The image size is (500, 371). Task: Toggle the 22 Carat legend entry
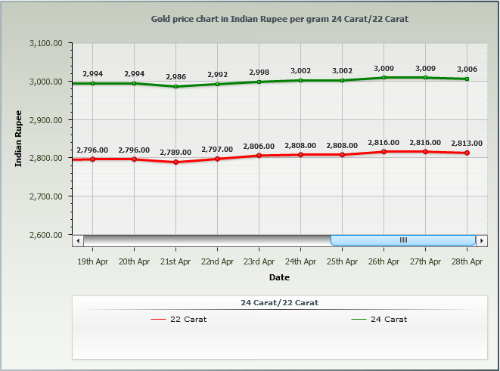(x=179, y=319)
